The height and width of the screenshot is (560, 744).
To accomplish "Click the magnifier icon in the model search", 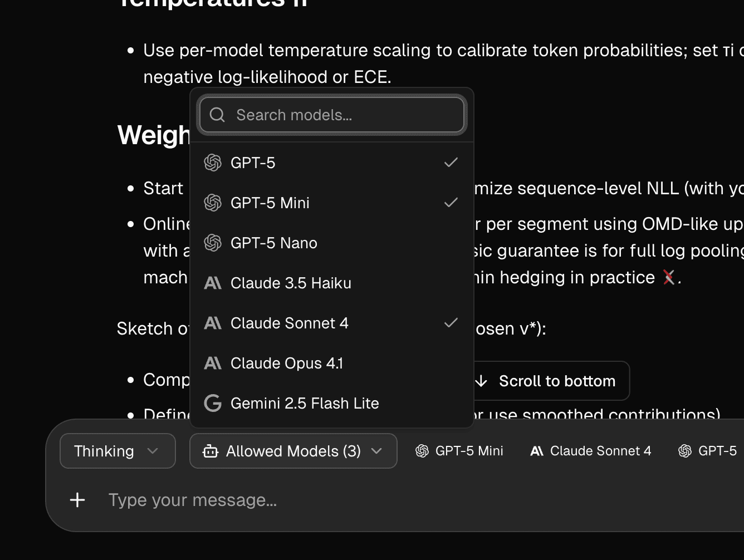I will click(217, 115).
